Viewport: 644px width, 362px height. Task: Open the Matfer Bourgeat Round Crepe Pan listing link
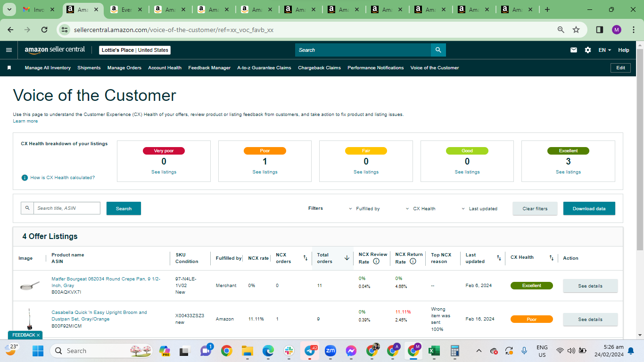click(106, 282)
